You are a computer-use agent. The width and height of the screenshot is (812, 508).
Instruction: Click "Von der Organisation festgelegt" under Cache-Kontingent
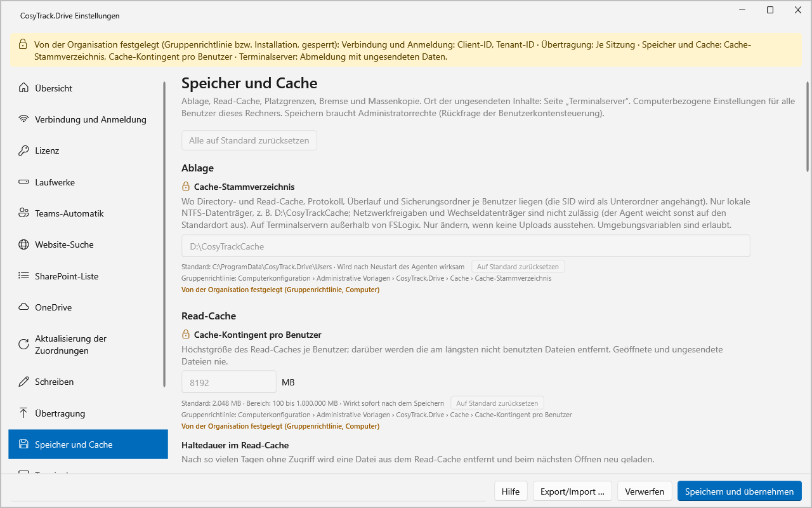point(280,426)
